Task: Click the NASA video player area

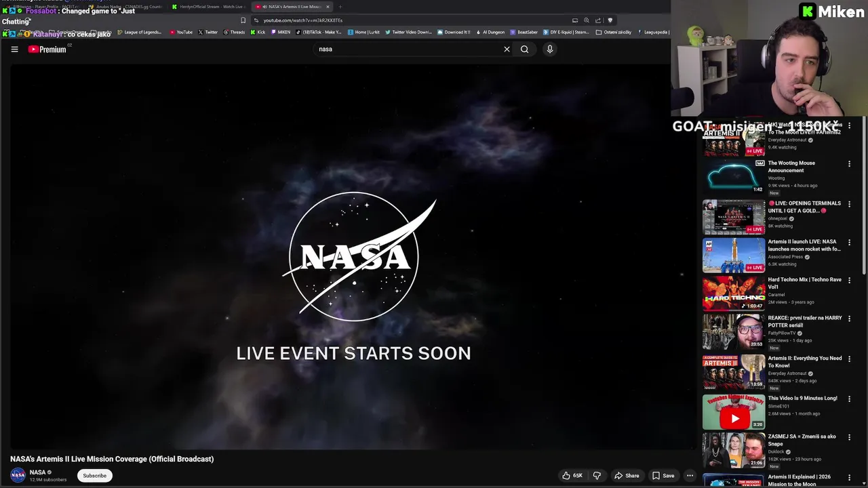Action: click(x=353, y=256)
